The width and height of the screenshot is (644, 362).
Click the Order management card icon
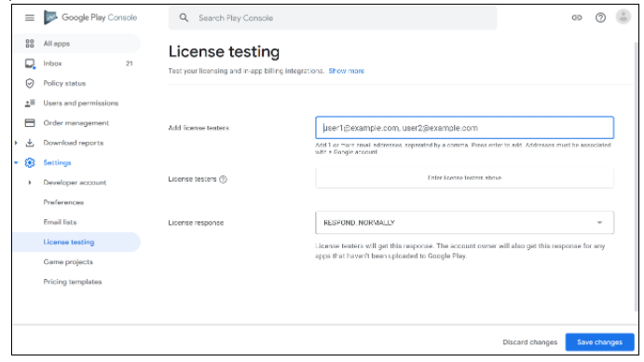coord(30,123)
